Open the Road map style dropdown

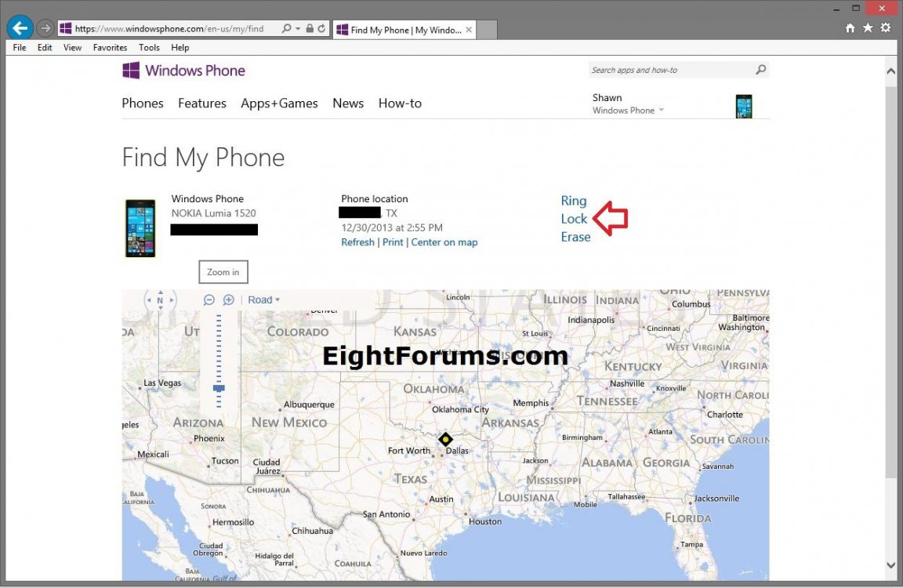[x=263, y=300]
